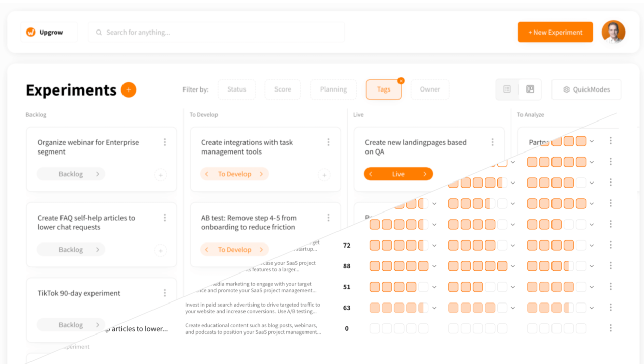
Task: Click the plus icon beside the Experiments heading
Action: (129, 89)
